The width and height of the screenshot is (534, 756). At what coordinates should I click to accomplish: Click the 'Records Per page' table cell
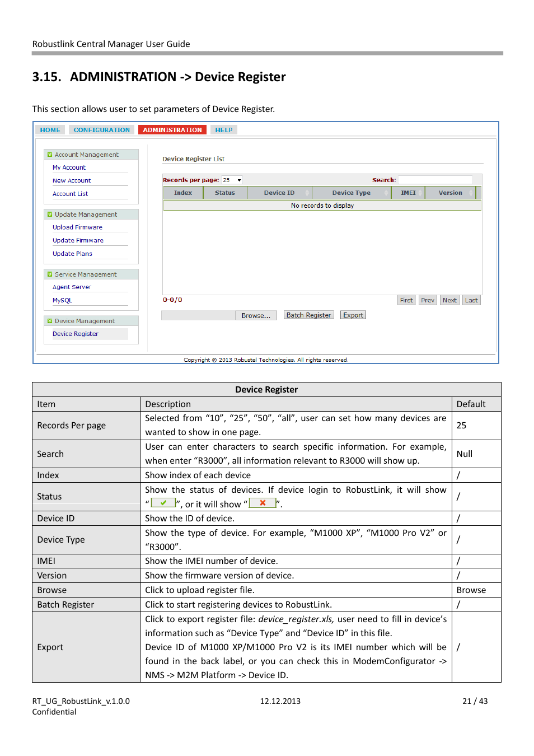pyautogui.click(x=86, y=426)
